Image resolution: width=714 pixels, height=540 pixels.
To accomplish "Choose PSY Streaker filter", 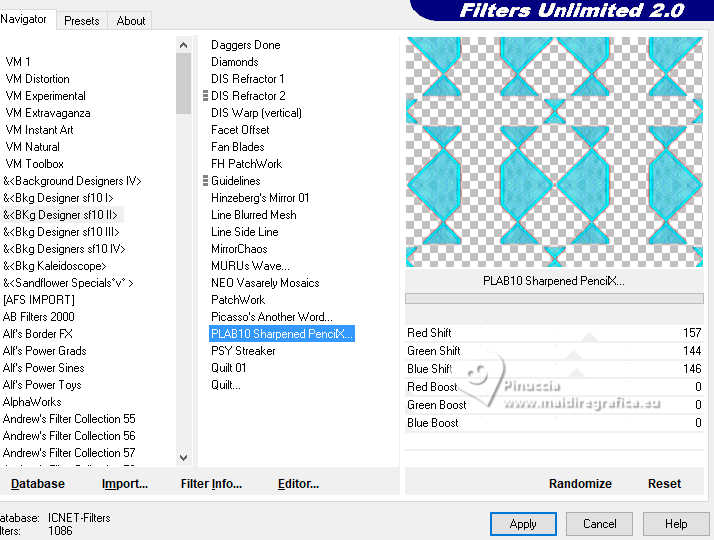I will pos(243,351).
